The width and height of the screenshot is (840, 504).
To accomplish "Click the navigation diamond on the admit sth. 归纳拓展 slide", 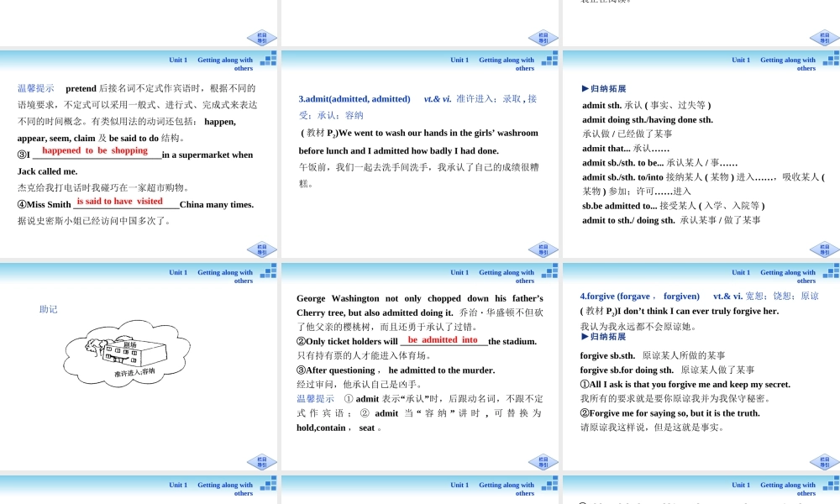I will coord(825,250).
